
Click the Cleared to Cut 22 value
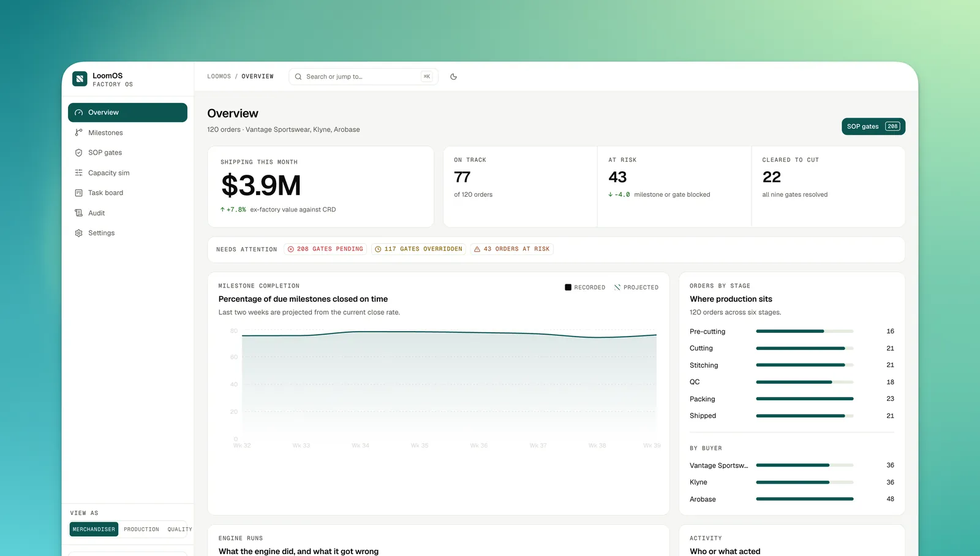click(772, 177)
